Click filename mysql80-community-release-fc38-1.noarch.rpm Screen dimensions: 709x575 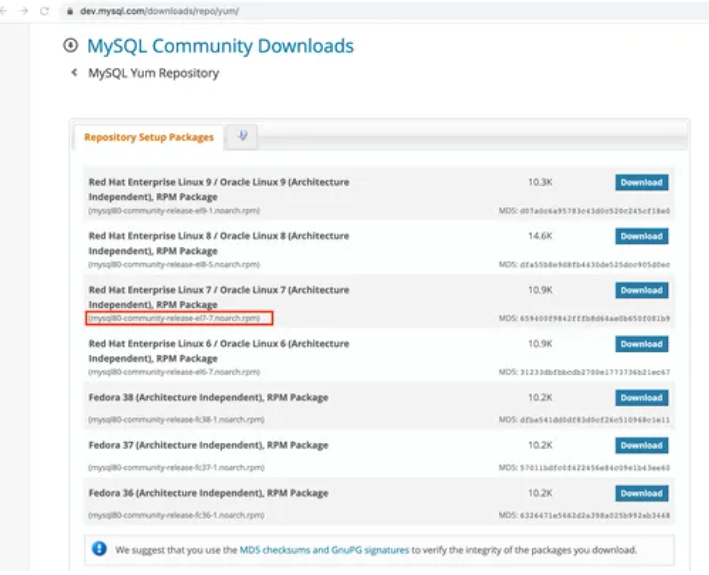click(176, 419)
